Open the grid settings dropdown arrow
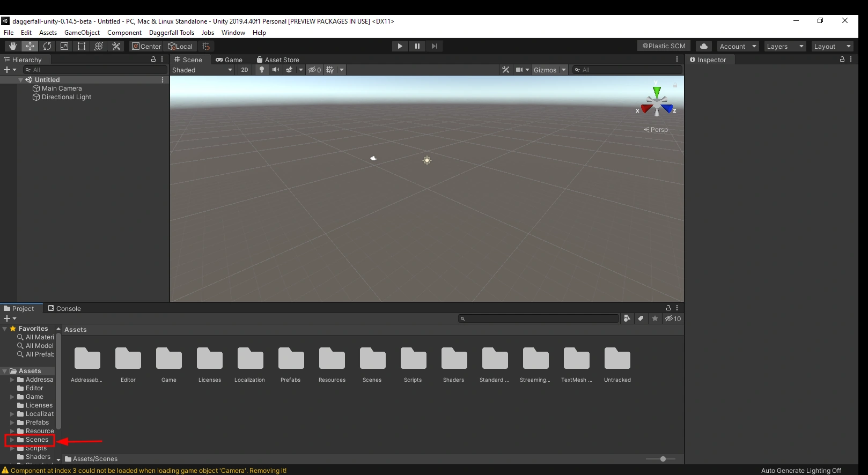This screenshot has height=475, width=868. [342, 70]
